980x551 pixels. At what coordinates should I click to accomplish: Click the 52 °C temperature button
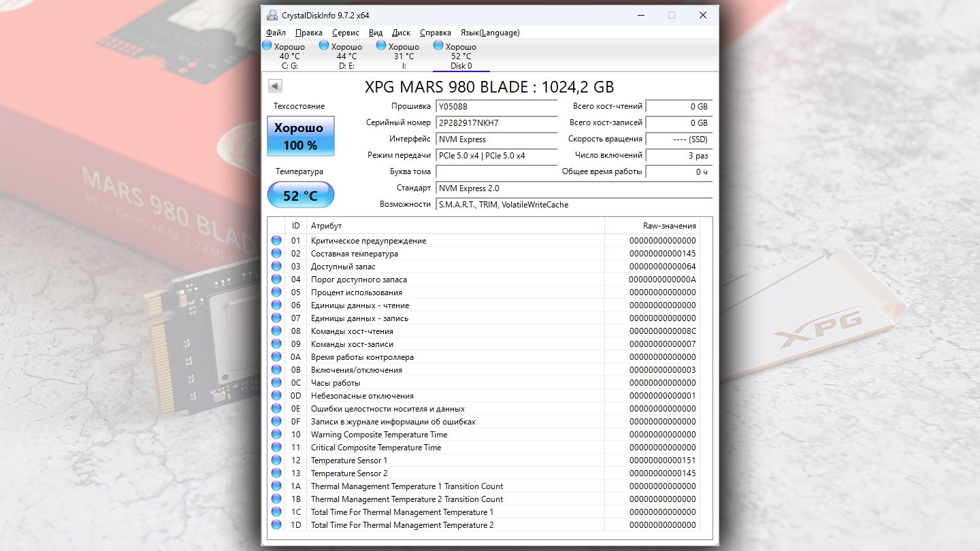point(300,195)
